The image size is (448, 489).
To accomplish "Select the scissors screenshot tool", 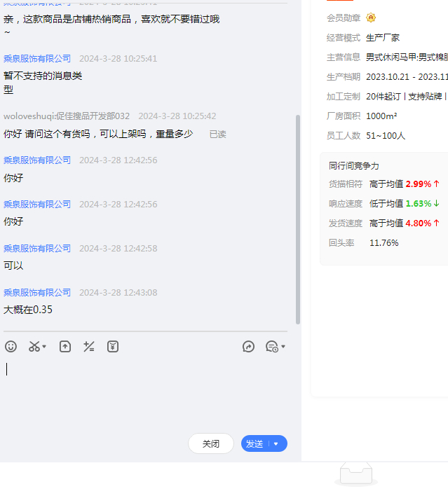I will pyautogui.click(x=34, y=347).
